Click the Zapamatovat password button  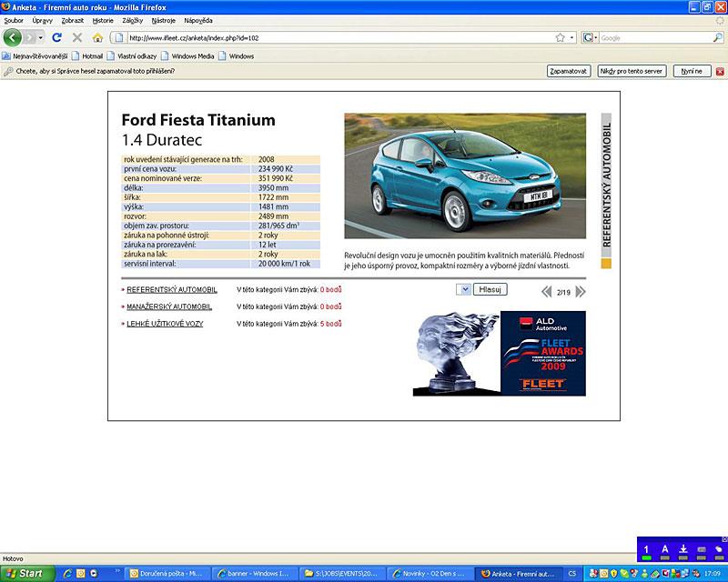point(568,71)
